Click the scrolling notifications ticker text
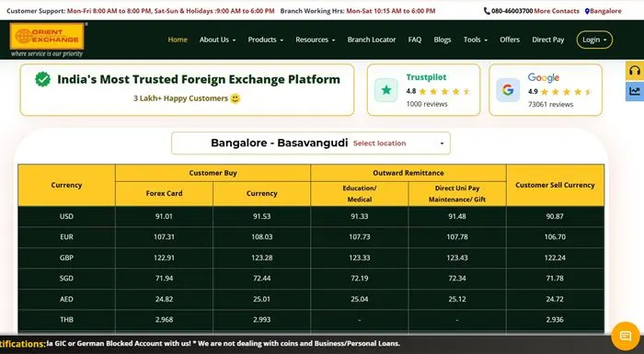The height and width of the screenshot is (354, 644). (x=223, y=343)
